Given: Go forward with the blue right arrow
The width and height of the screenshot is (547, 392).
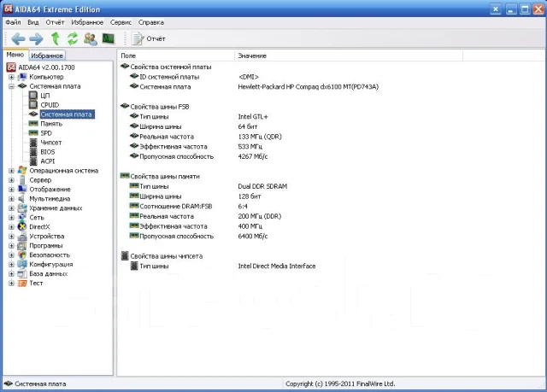Looking at the screenshot, I should point(36,38).
